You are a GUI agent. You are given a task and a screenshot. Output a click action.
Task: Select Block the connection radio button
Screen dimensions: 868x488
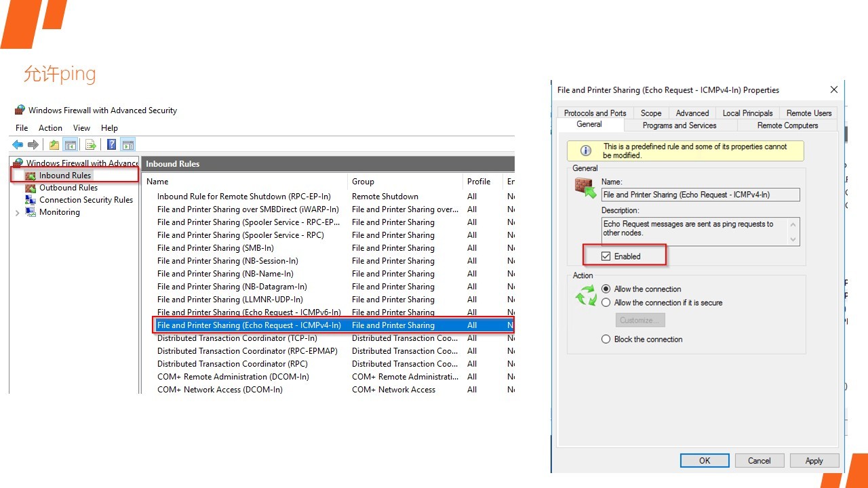[x=606, y=339]
